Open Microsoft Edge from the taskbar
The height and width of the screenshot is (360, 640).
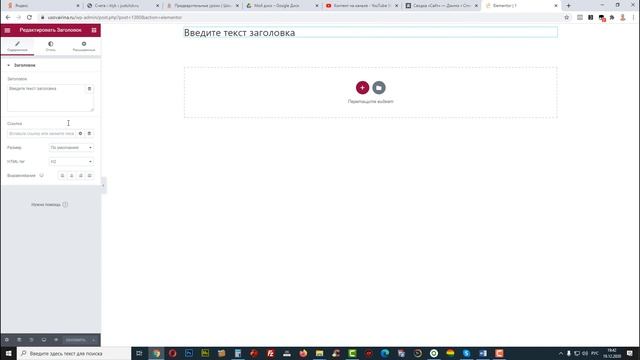click(385, 353)
